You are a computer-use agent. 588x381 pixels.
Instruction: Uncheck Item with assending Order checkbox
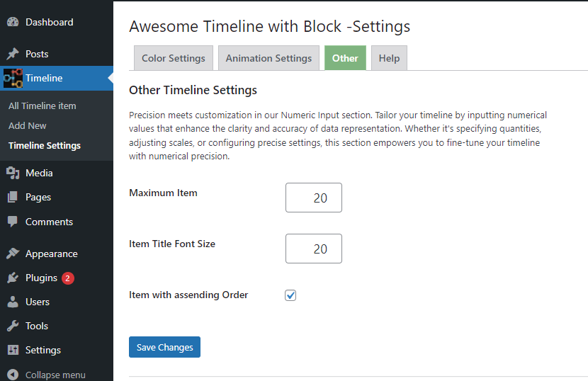tap(290, 295)
